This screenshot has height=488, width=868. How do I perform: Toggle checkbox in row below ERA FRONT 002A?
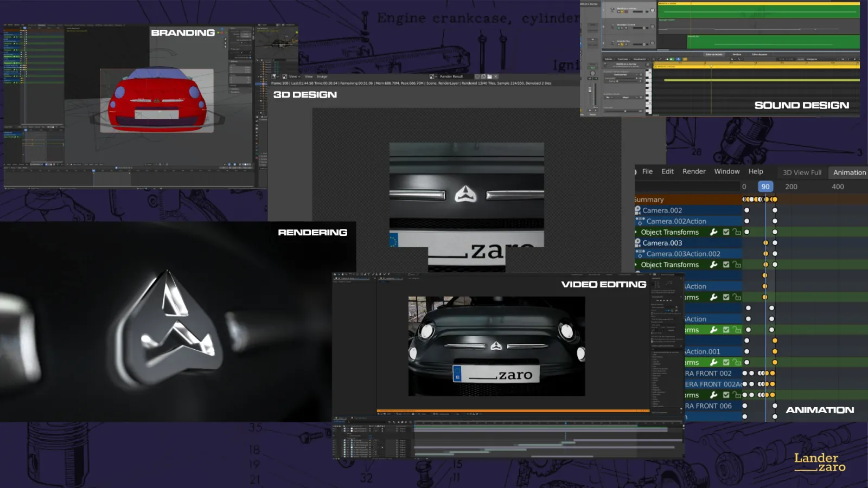coord(726,395)
